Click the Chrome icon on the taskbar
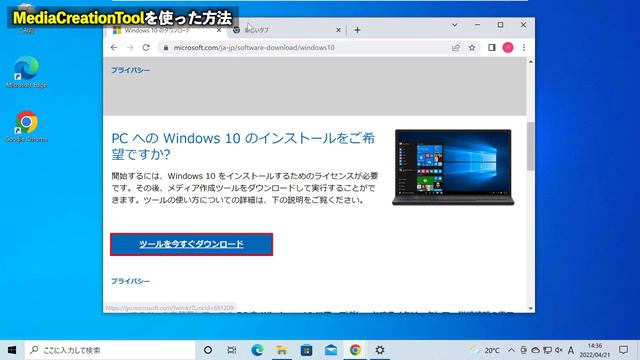 coord(355,350)
